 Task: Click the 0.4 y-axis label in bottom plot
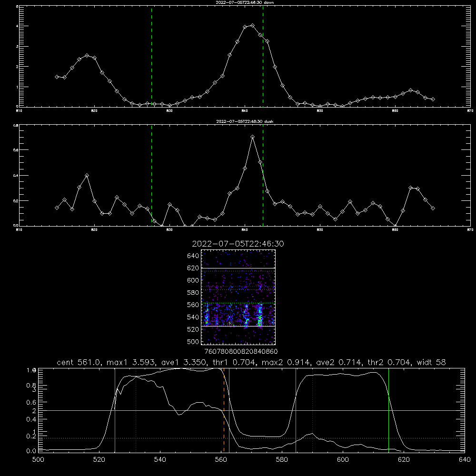pos(31,419)
